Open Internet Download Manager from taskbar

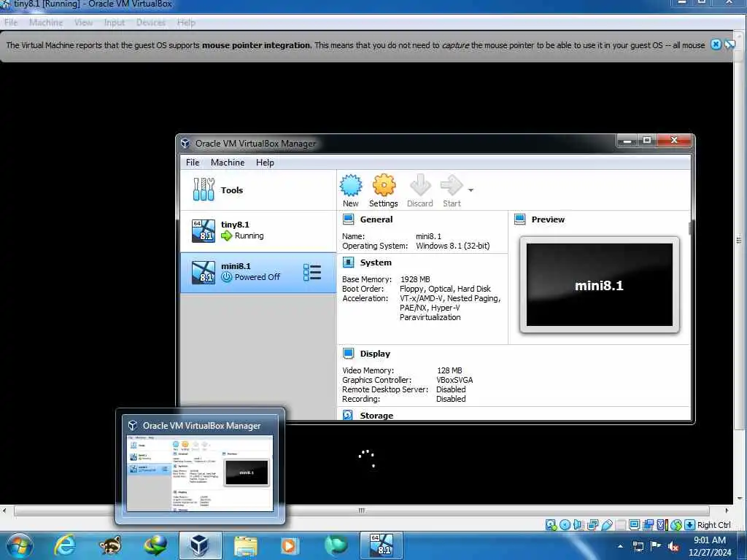pos(155,545)
